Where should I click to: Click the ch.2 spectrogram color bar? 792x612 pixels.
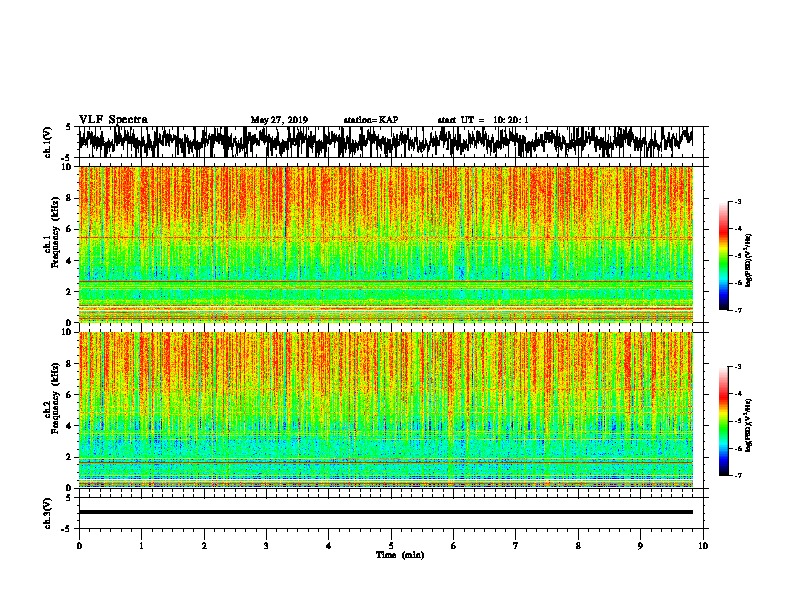click(x=724, y=421)
